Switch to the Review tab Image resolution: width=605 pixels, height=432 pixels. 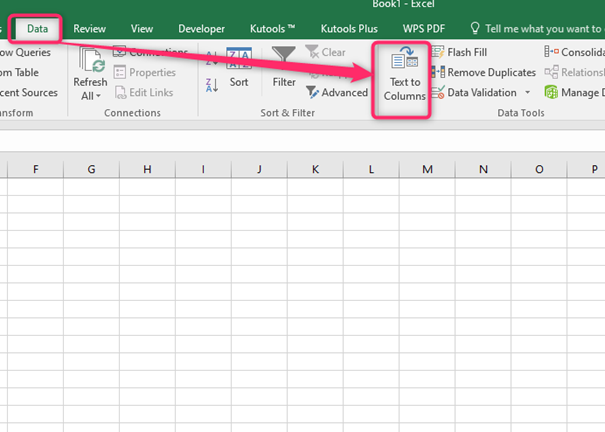tap(90, 29)
